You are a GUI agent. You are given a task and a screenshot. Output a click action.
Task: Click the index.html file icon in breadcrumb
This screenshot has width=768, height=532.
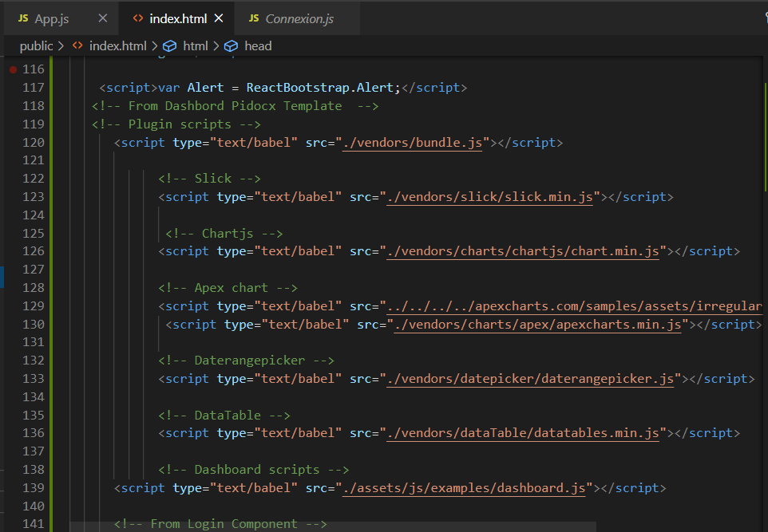[x=77, y=45]
